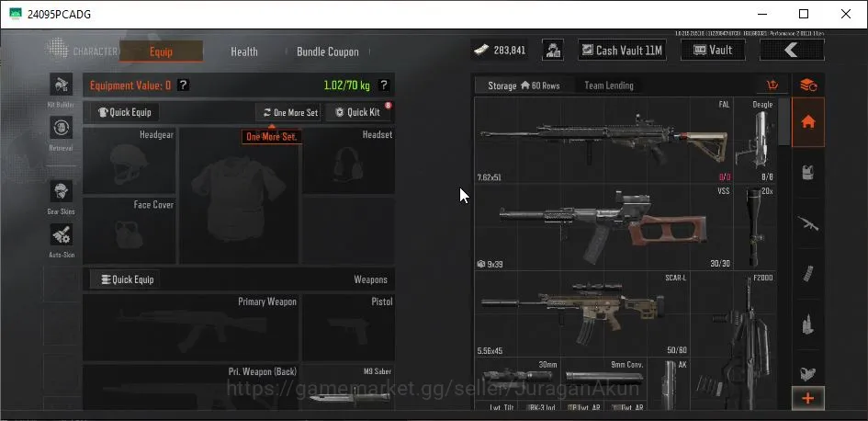
Task: Filter storage by magazines
Action: pyautogui.click(x=808, y=274)
